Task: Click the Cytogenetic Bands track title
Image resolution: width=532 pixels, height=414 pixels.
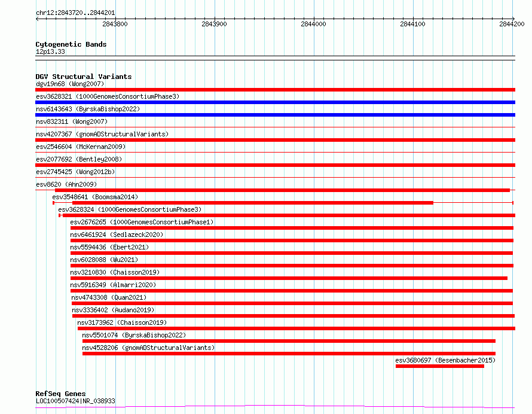Action: 71,44
